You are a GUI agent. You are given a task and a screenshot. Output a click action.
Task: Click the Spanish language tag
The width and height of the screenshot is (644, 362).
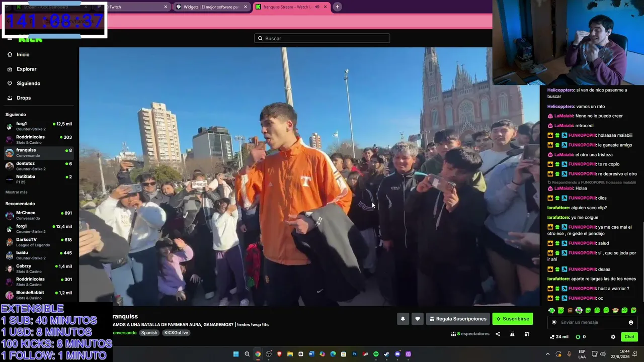tap(149, 333)
